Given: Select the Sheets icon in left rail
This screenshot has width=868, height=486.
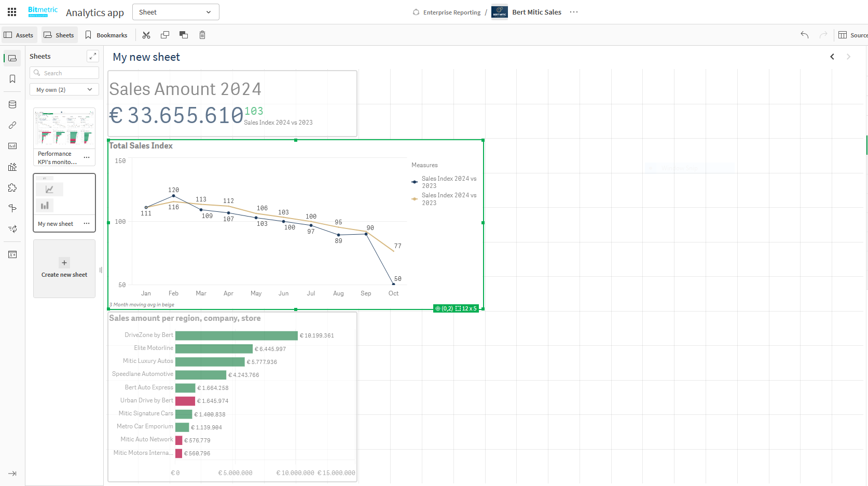Looking at the screenshot, I should point(12,58).
